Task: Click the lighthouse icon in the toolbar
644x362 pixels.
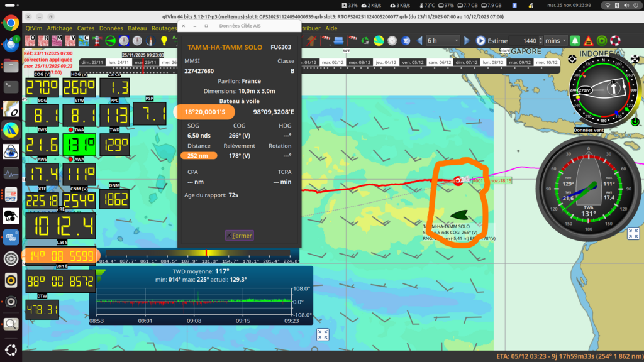Action: point(97,40)
